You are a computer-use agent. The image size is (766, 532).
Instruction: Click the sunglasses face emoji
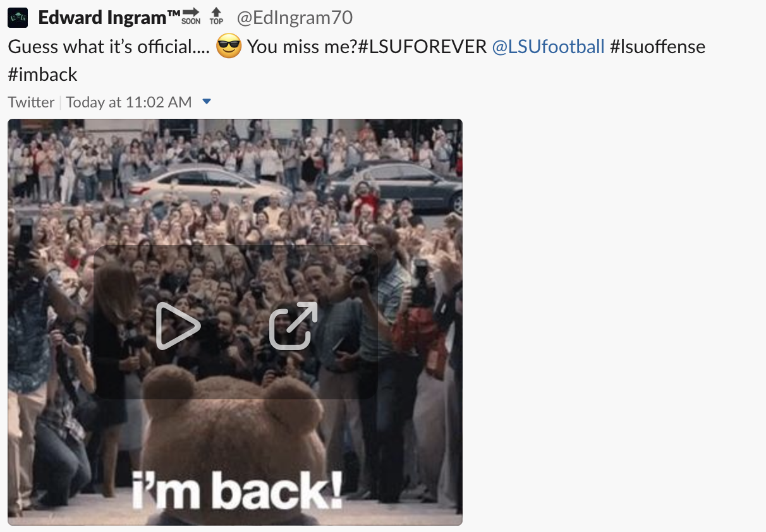tap(229, 47)
